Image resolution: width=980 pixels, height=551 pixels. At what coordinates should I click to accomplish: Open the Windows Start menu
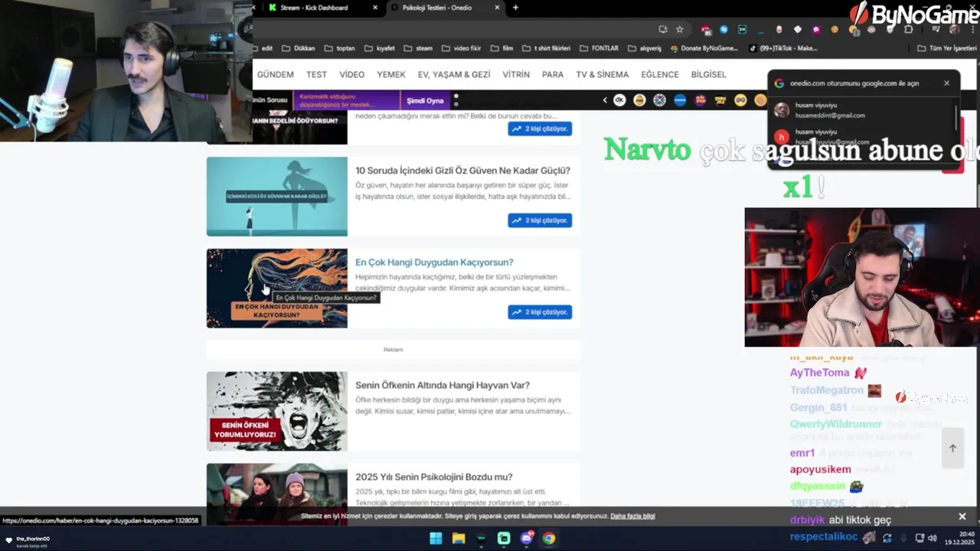pos(436,539)
